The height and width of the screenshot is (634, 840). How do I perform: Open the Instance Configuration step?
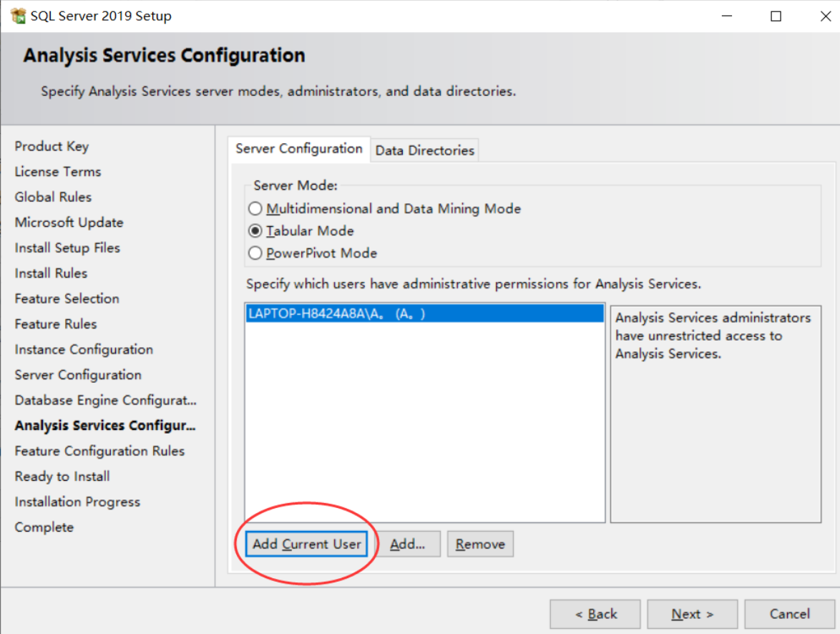84,349
